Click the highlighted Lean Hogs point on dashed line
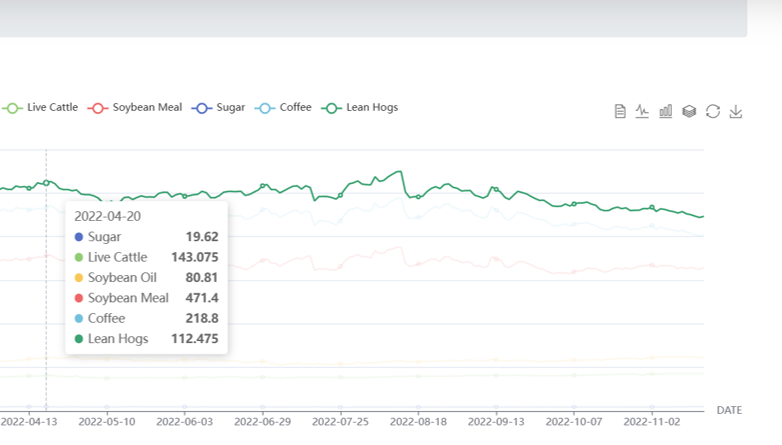The image size is (782, 445). [x=46, y=183]
